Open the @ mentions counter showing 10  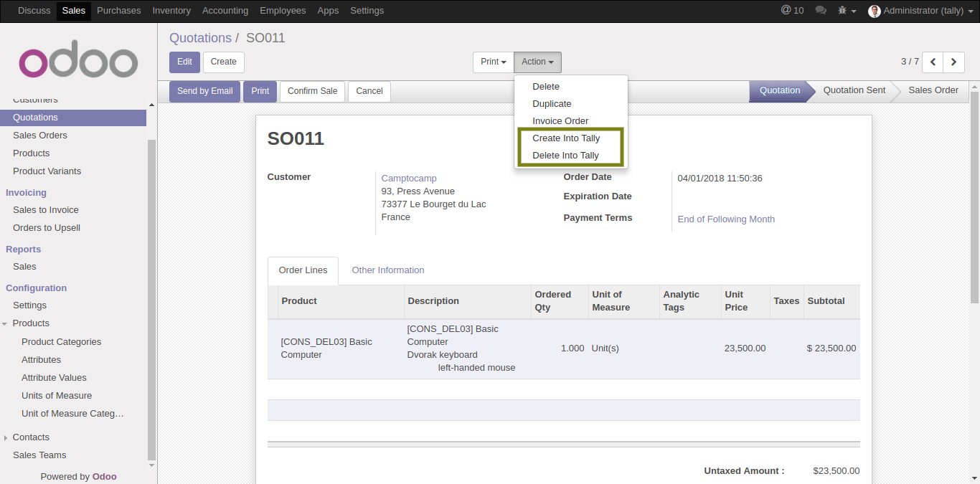click(x=792, y=11)
